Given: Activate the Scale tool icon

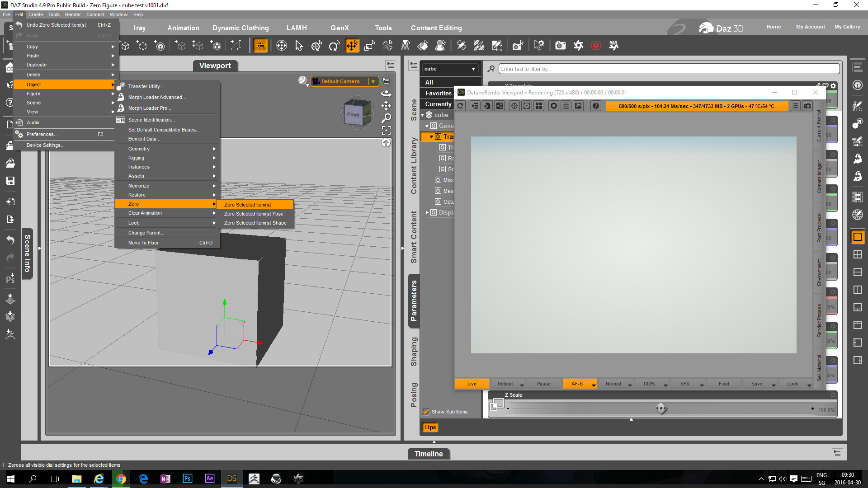Looking at the screenshot, I should pos(370,46).
